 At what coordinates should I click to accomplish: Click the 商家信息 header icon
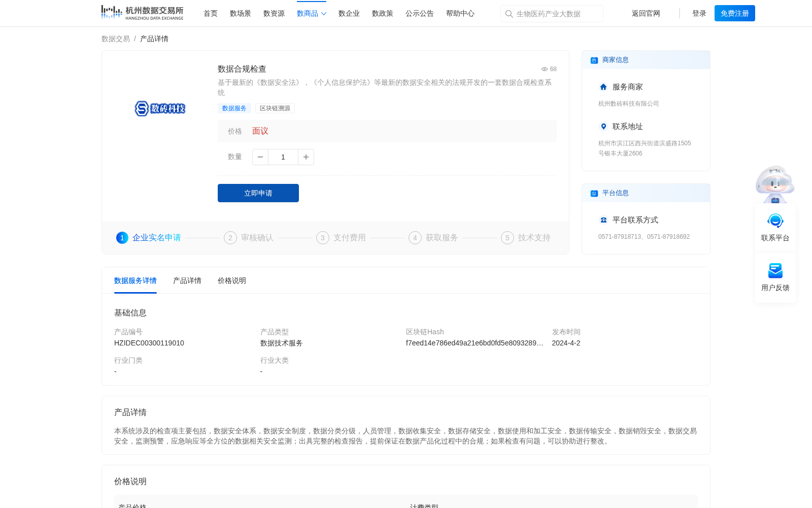[594, 60]
